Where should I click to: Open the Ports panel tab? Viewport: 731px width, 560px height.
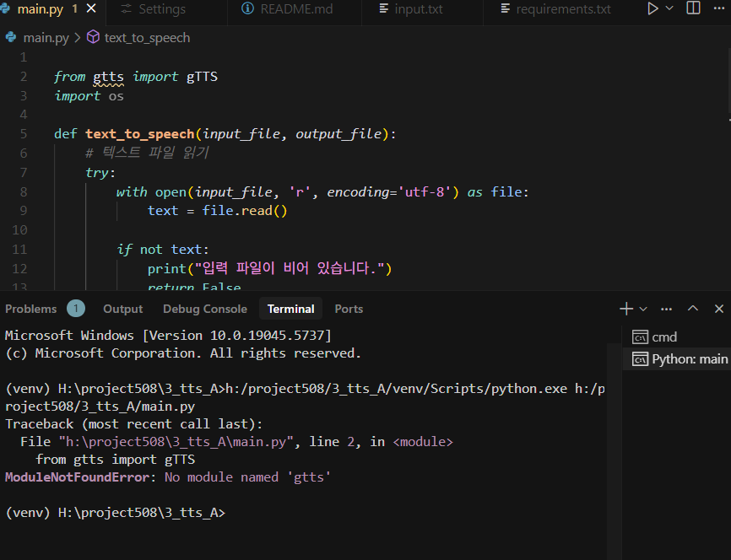pyautogui.click(x=349, y=309)
